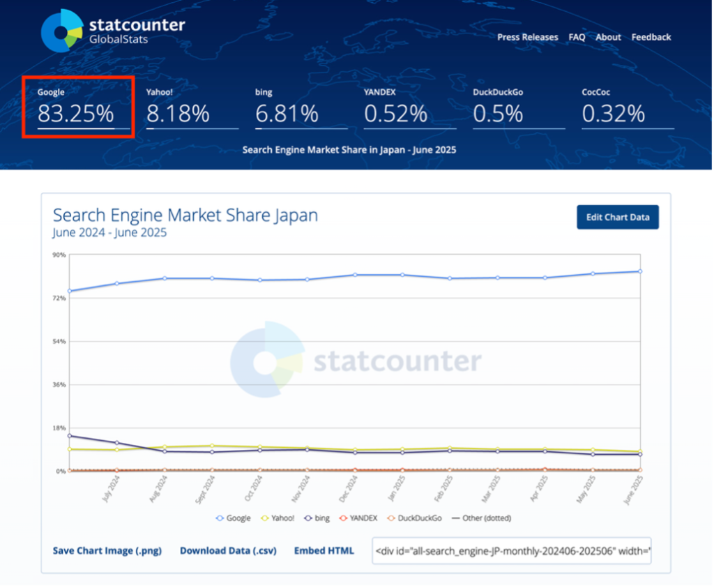Click the Embed HTML link
Image resolution: width=714 pixels, height=588 pixels.
[324, 550]
